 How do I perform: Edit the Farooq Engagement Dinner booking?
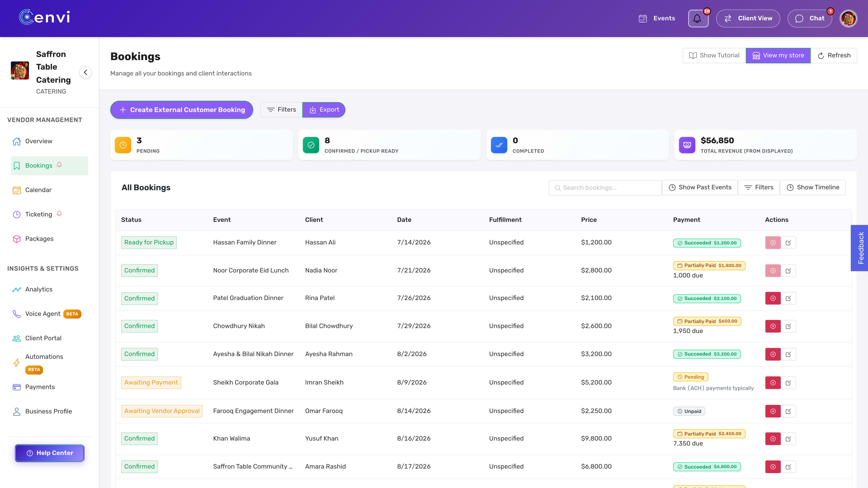788,411
